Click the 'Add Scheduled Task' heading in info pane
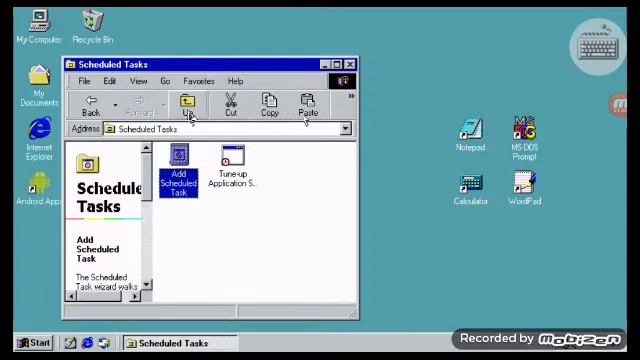 [98, 249]
